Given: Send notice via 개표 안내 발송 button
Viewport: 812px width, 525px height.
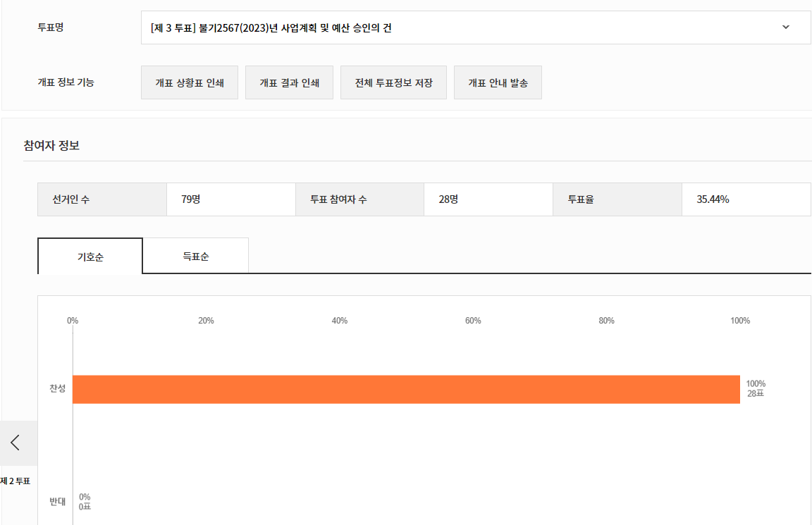Looking at the screenshot, I should click(x=498, y=83).
